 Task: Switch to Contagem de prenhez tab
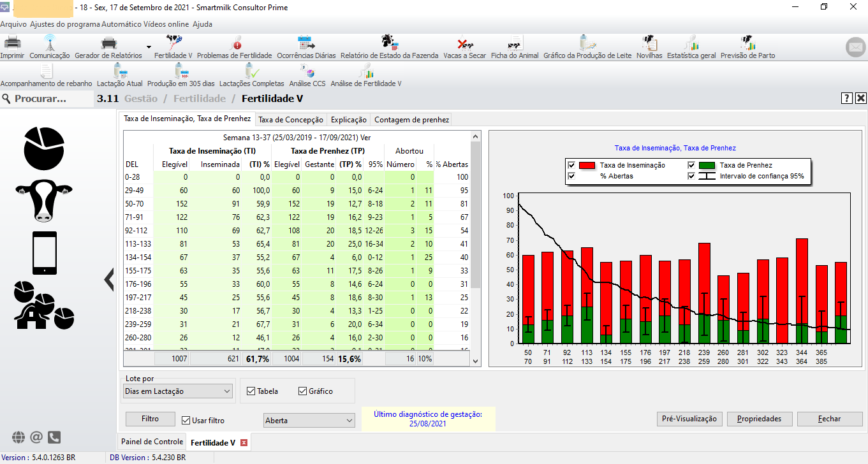(x=411, y=120)
